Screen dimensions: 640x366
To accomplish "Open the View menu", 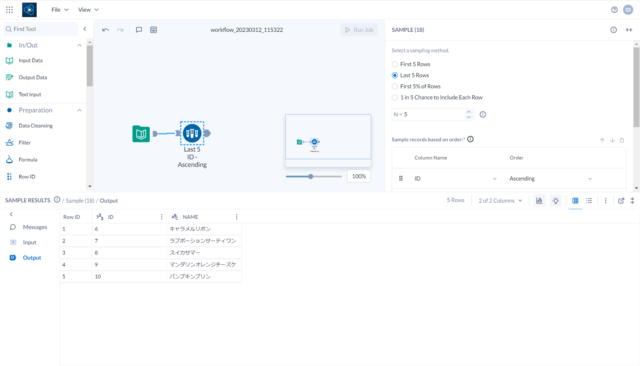I will point(88,10).
